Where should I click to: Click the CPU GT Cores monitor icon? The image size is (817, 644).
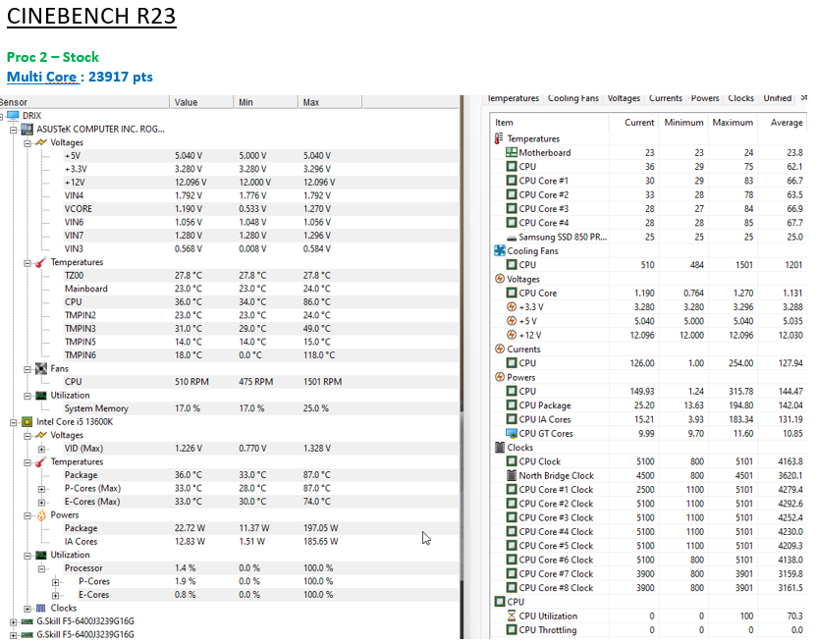click(x=512, y=434)
